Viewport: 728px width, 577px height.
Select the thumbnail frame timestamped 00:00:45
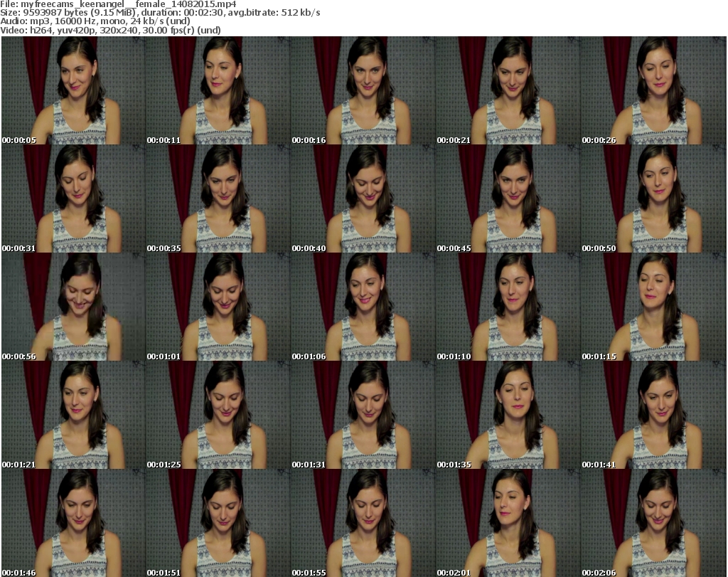(x=508, y=198)
